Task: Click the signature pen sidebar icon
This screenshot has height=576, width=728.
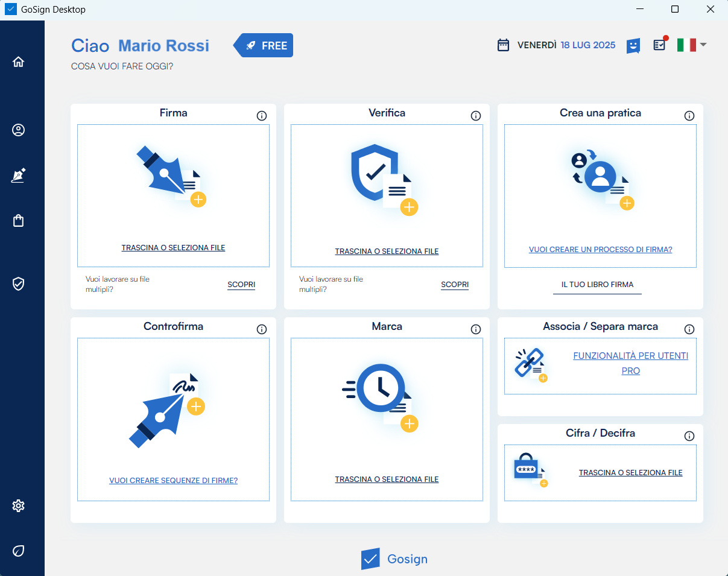Action: 19,176
